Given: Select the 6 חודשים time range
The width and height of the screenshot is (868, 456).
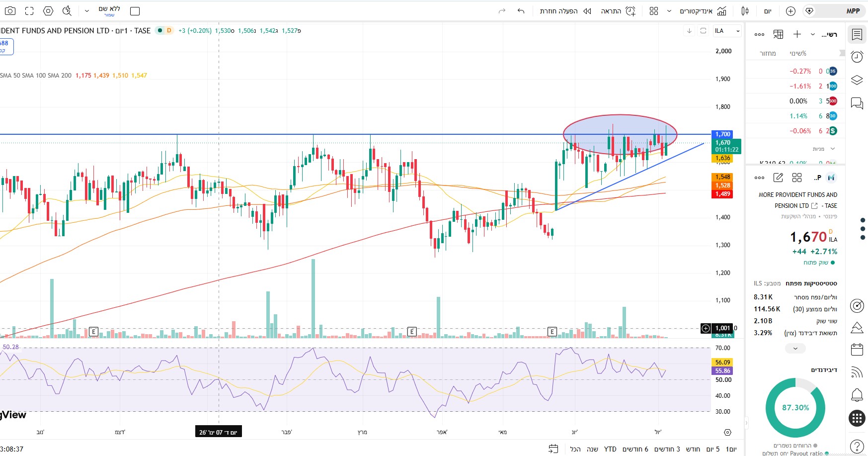Looking at the screenshot, I should [635, 449].
